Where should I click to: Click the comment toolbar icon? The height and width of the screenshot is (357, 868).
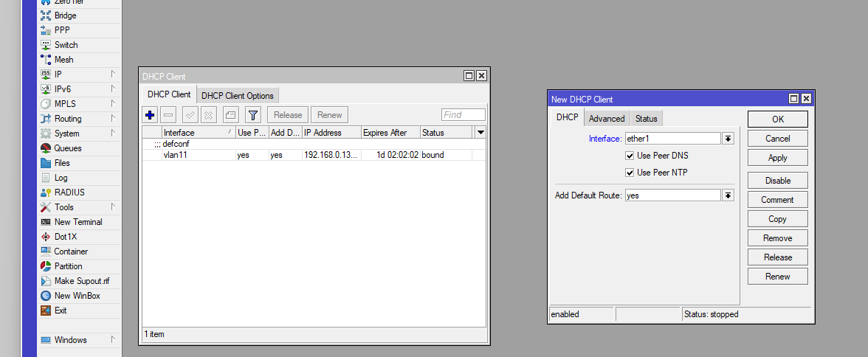tap(231, 115)
